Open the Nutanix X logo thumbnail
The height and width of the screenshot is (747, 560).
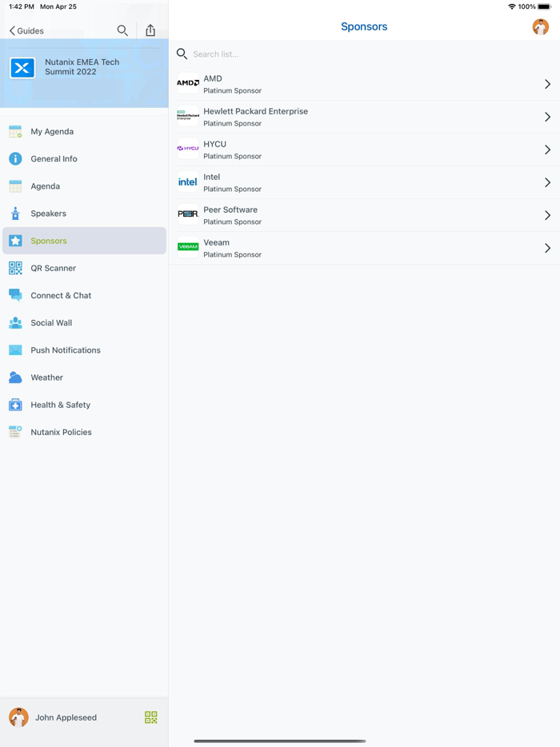[22, 68]
